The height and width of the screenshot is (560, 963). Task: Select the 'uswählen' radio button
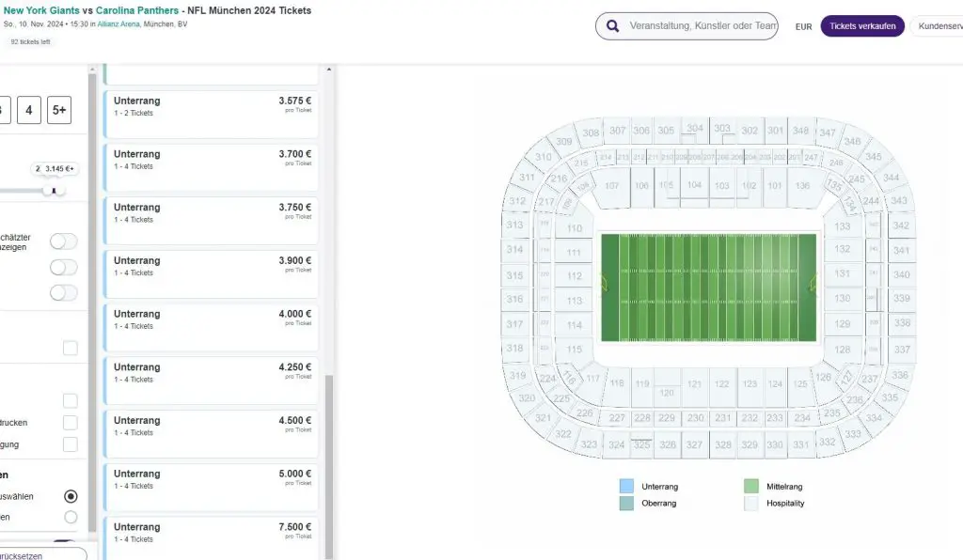point(71,496)
